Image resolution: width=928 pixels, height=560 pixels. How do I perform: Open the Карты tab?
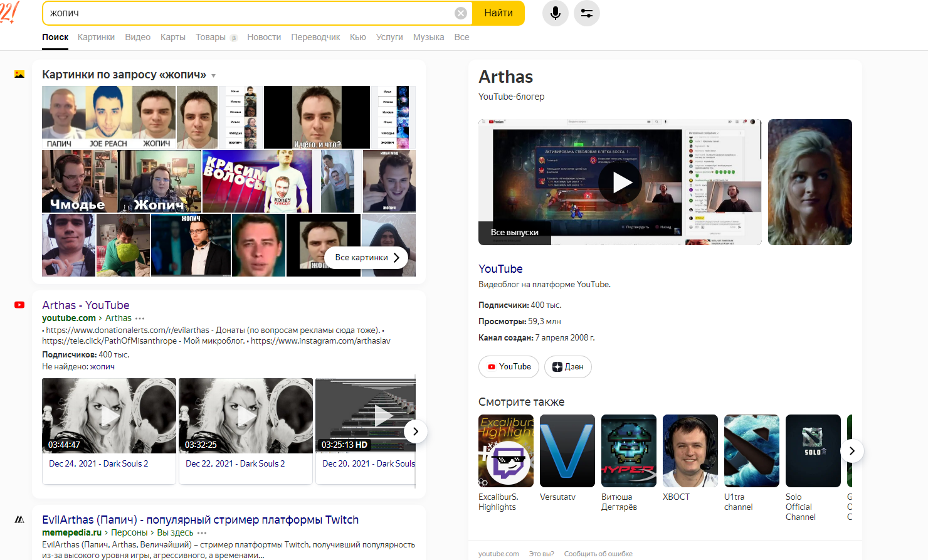click(x=172, y=37)
